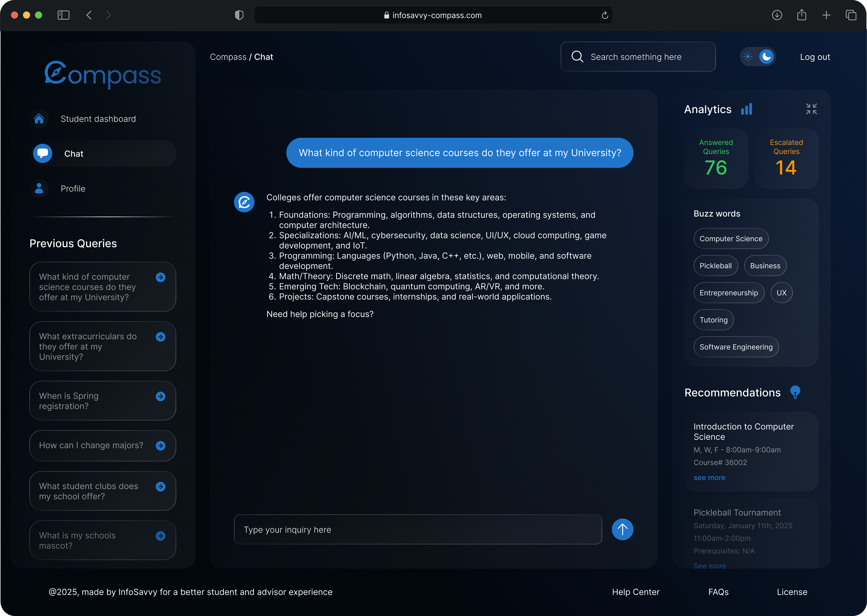
Task: Go forward in browser history
Action: (x=109, y=15)
